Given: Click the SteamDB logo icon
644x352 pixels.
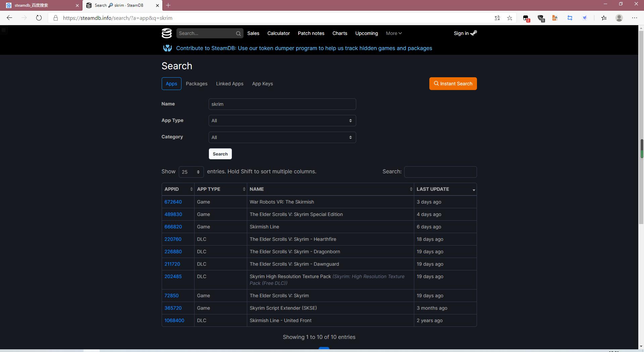Looking at the screenshot, I should pos(167,33).
